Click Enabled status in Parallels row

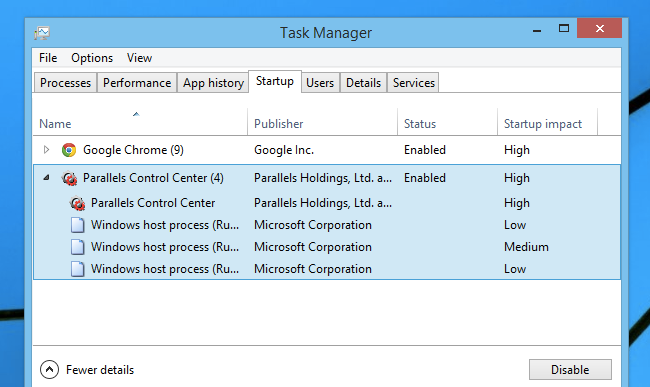click(x=425, y=178)
